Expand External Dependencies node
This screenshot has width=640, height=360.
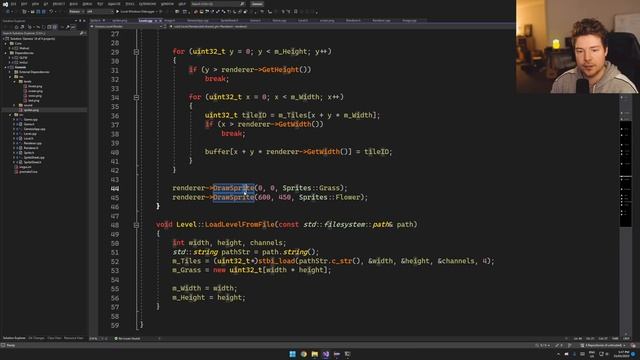tap(11, 72)
